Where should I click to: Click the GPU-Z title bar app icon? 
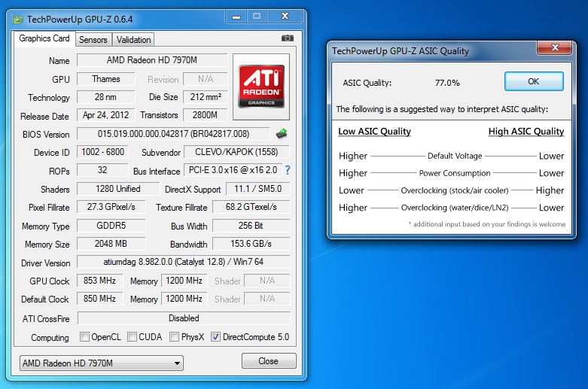[17, 20]
